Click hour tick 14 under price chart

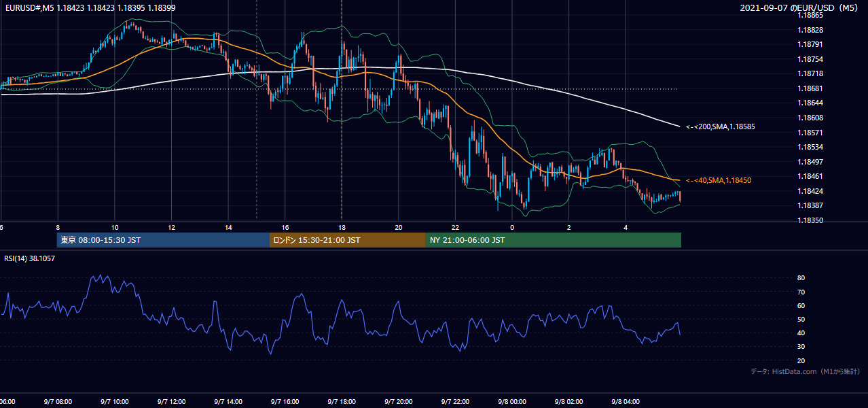228,228
